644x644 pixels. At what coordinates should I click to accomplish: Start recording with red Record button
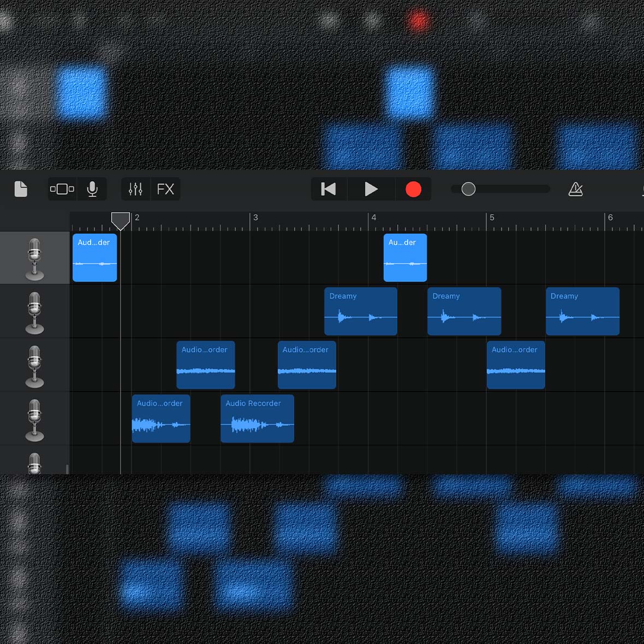[x=413, y=189]
